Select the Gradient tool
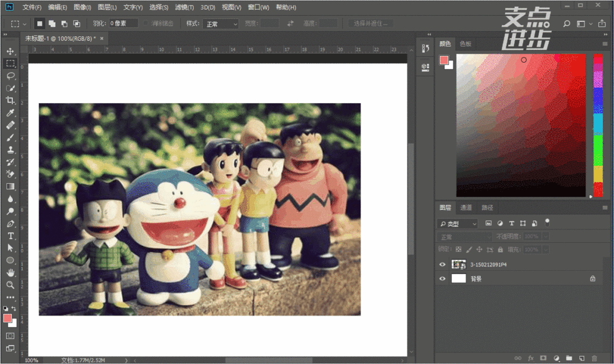The width and height of the screenshot is (614, 364). click(x=11, y=186)
